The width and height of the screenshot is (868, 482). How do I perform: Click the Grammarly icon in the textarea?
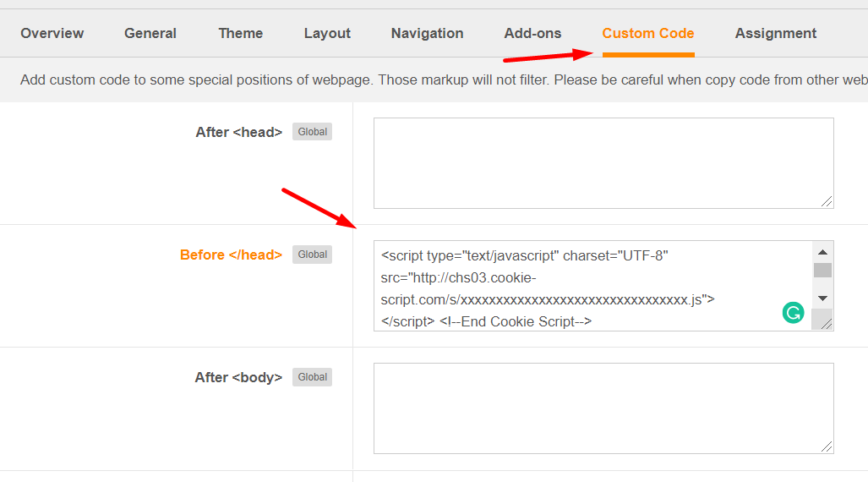coord(794,313)
